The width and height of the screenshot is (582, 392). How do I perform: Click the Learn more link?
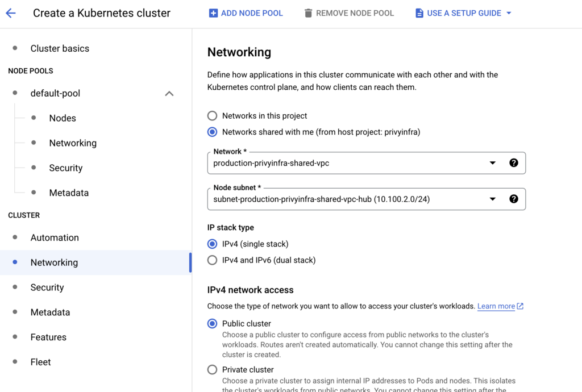point(495,306)
